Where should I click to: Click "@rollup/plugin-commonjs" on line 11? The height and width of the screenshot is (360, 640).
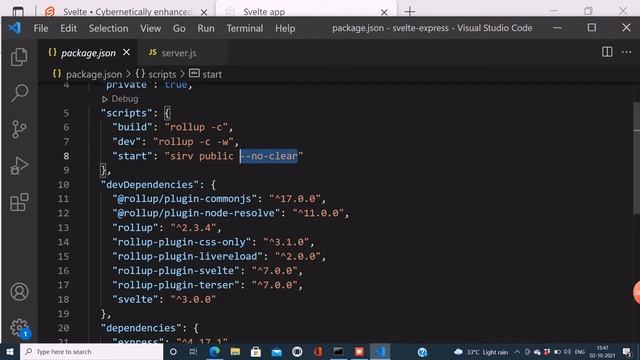coord(184,199)
